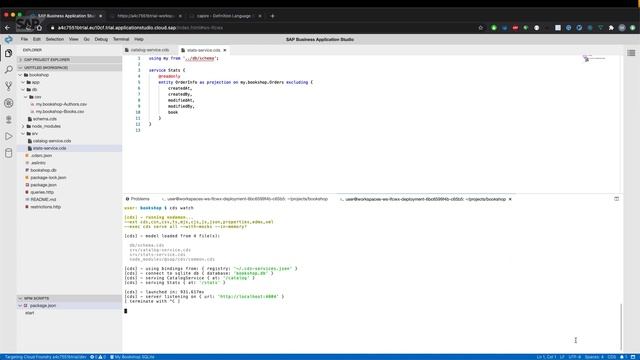Viewport: 640px width, 360px height.
Task: Open schema.cds in the db folder
Action: pyautogui.click(x=44, y=119)
